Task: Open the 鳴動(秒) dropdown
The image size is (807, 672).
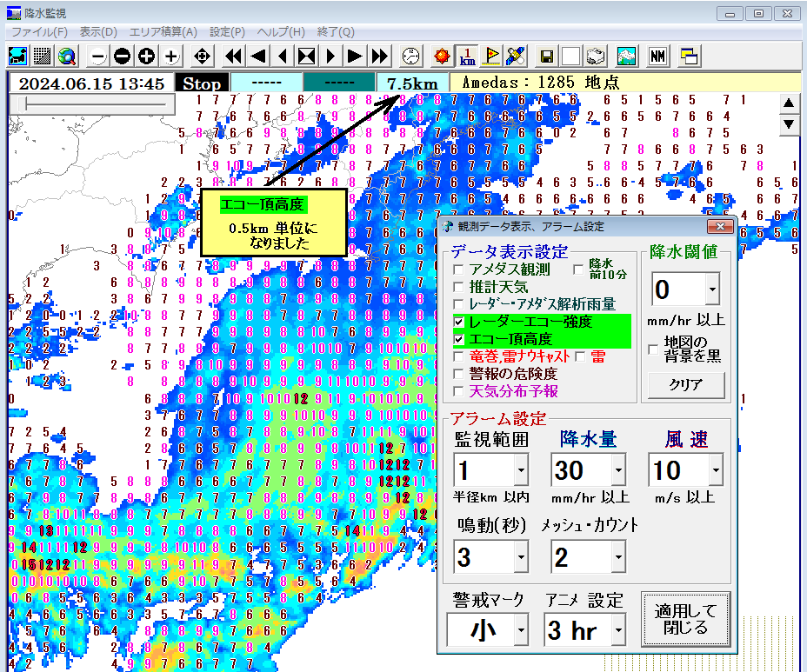Action: [x=522, y=556]
